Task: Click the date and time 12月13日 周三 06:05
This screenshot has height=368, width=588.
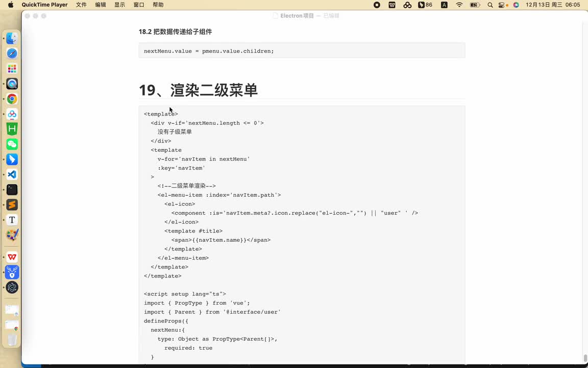Action: 553,5
